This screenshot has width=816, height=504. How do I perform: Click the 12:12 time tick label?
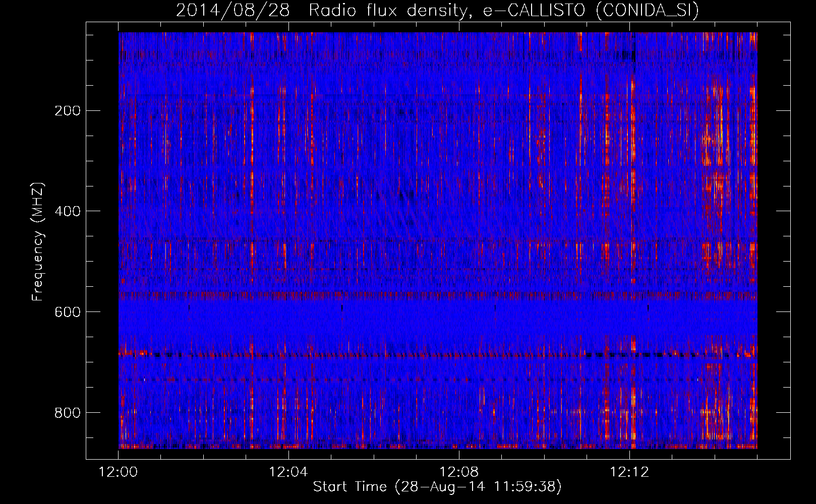[x=629, y=472]
